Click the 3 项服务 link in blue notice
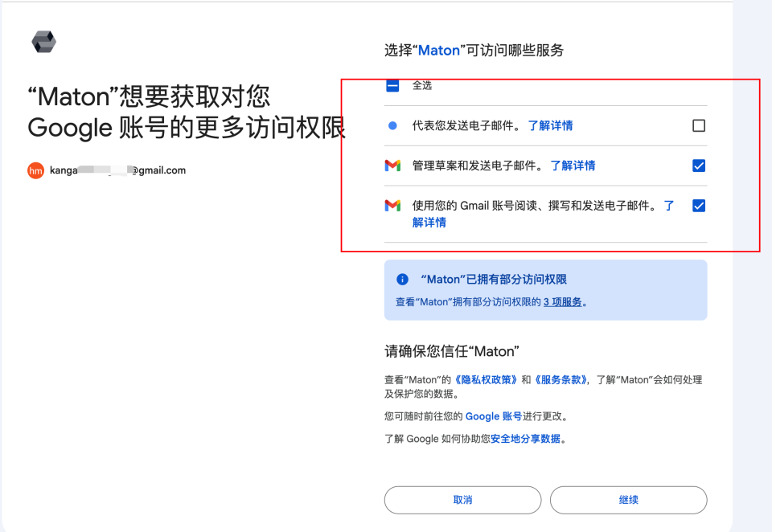This screenshot has width=772, height=532. click(x=563, y=301)
